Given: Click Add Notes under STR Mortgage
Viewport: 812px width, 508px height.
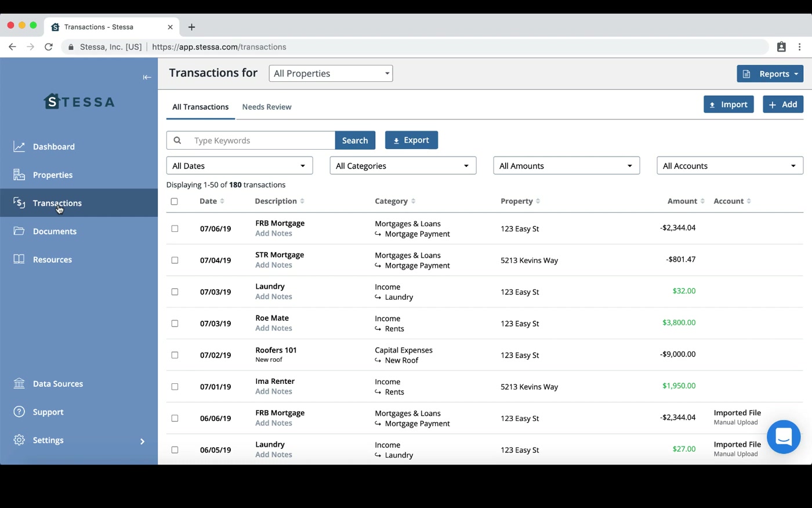Looking at the screenshot, I should (274, 265).
